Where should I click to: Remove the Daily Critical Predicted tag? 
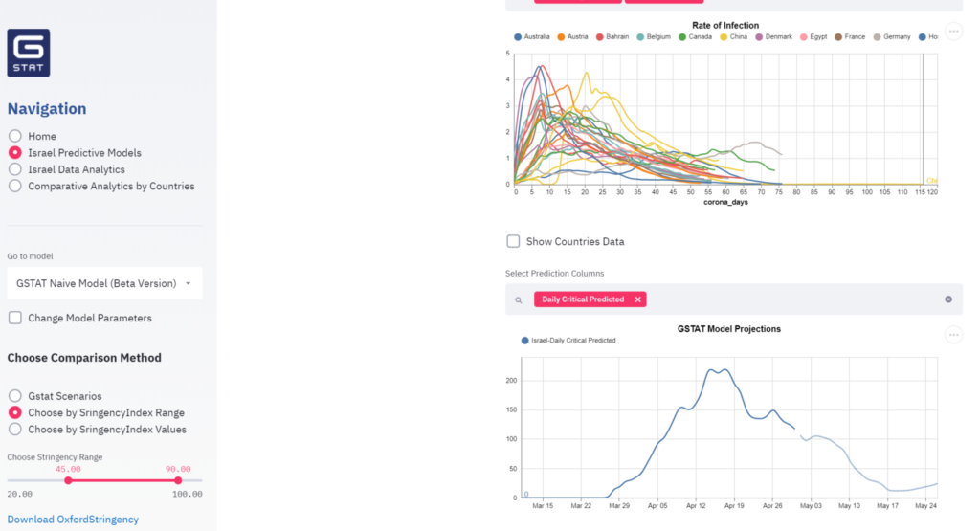(637, 299)
